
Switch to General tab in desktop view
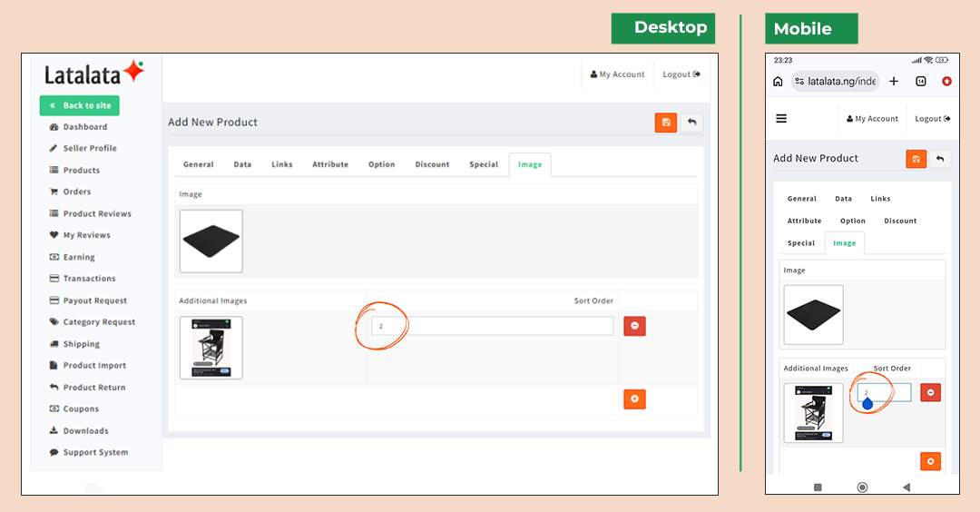[198, 164]
